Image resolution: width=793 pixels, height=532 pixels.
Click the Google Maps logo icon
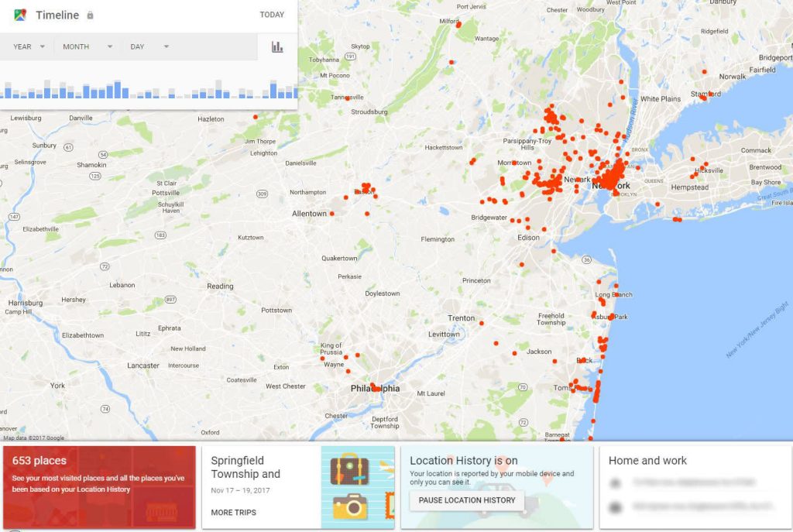pyautogui.click(x=19, y=15)
